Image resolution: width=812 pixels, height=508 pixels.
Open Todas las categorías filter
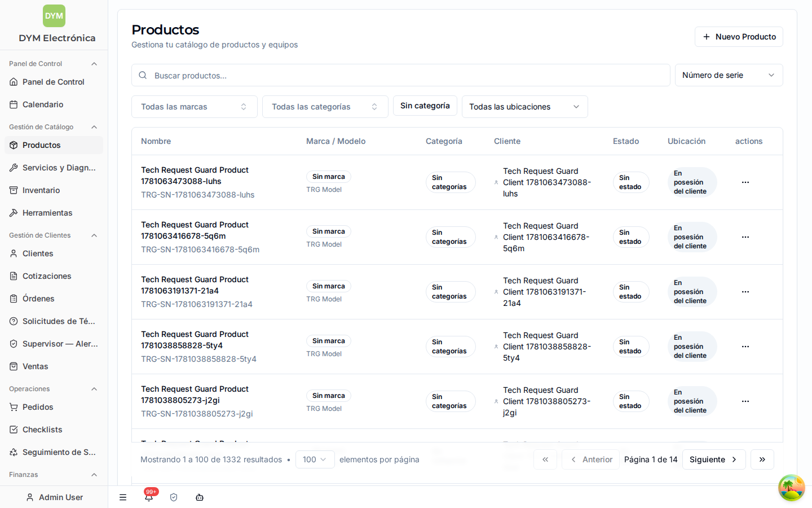pos(325,107)
